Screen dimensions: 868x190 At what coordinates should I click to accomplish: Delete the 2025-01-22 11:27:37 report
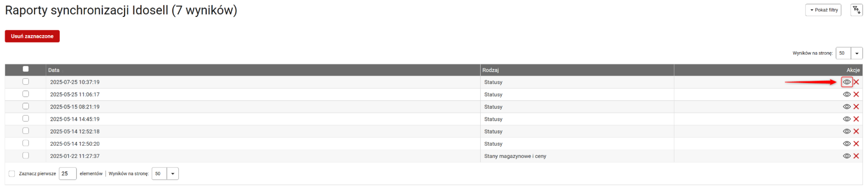point(856,156)
